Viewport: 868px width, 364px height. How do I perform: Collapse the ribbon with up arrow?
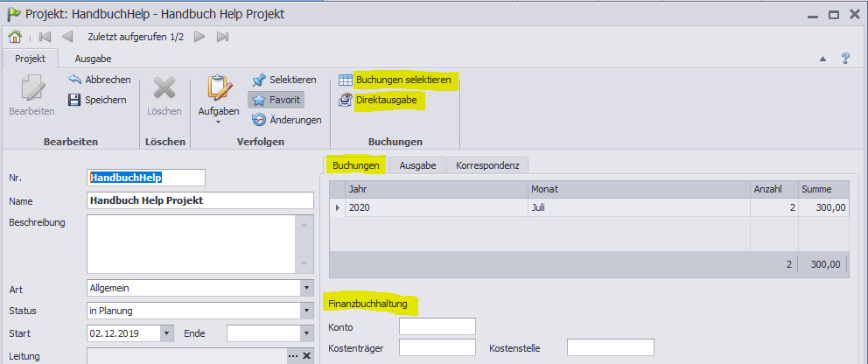tap(822, 59)
